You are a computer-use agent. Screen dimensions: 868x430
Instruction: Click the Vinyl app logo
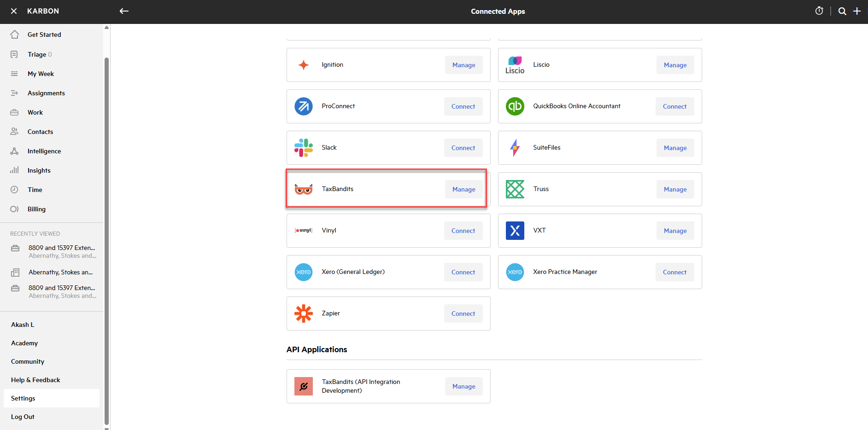pos(304,231)
